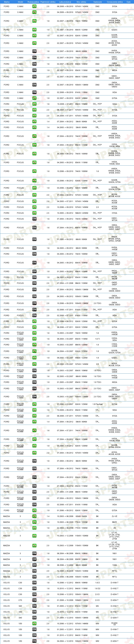Select the ON icon in 1.8 TDCi row
The image size is (134, 644).
point(34,382)
